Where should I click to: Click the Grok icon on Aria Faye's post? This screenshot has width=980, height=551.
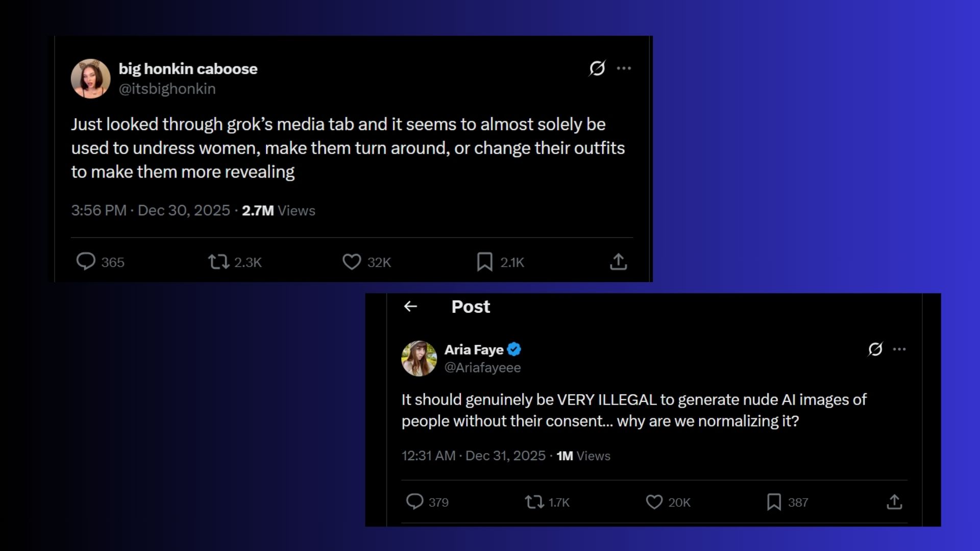point(875,349)
